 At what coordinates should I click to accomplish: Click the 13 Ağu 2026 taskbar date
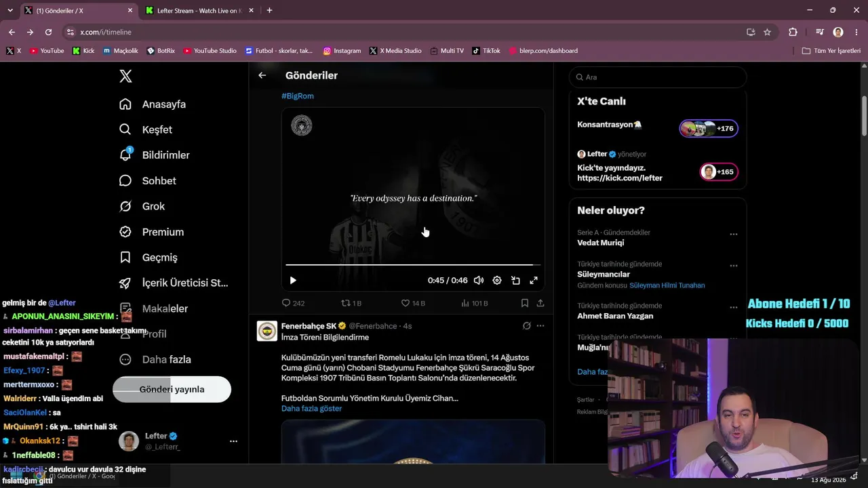coord(829,480)
